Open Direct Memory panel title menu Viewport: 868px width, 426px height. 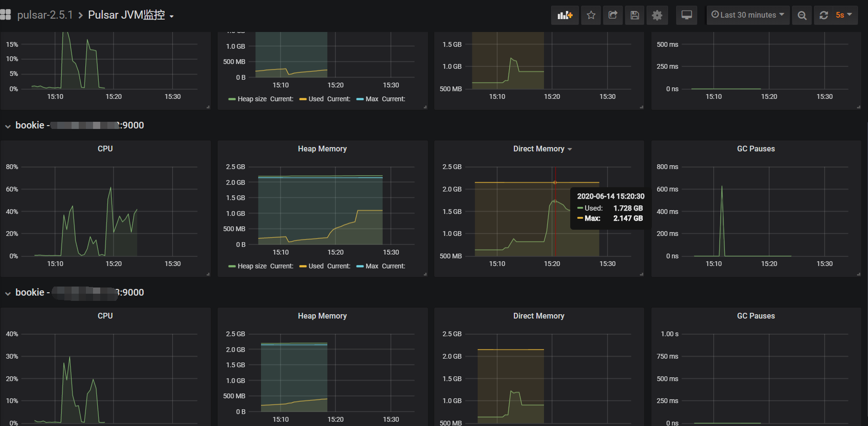coord(543,149)
